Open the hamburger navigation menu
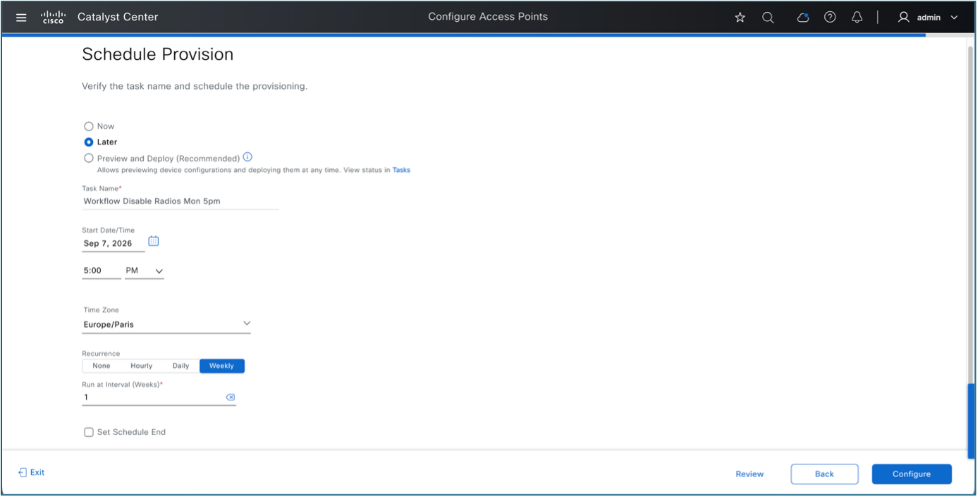980x499 pixels. 21,18
